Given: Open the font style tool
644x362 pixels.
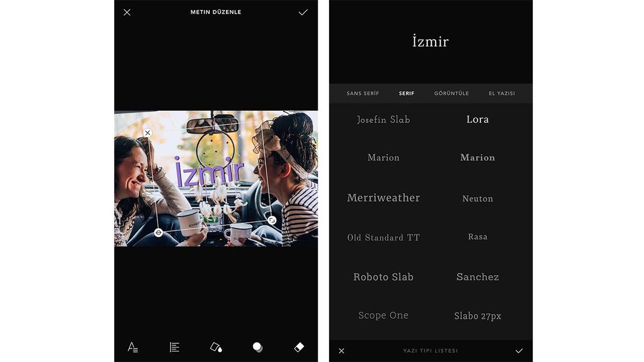Looking at the screenshot, I should [x=133, y=347].
